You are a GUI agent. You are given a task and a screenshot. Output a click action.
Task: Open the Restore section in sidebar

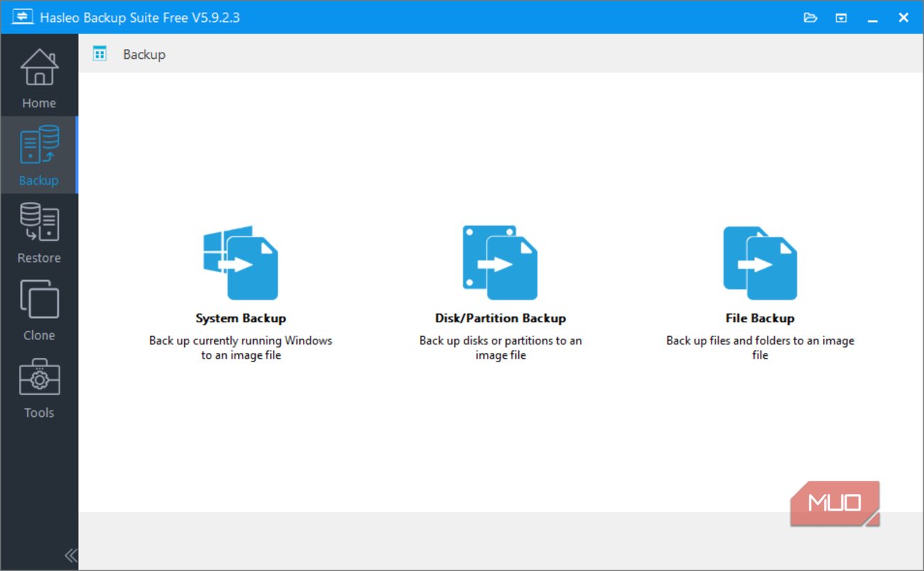point(39,232)
